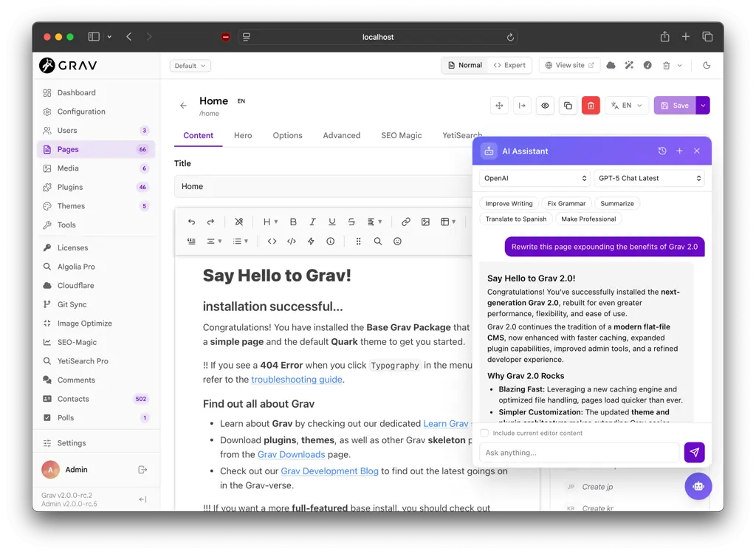Image resolution: width=756 pixels, height=554 pixels.
Task: Expand the Save options arrow
Action: (703, 106)
